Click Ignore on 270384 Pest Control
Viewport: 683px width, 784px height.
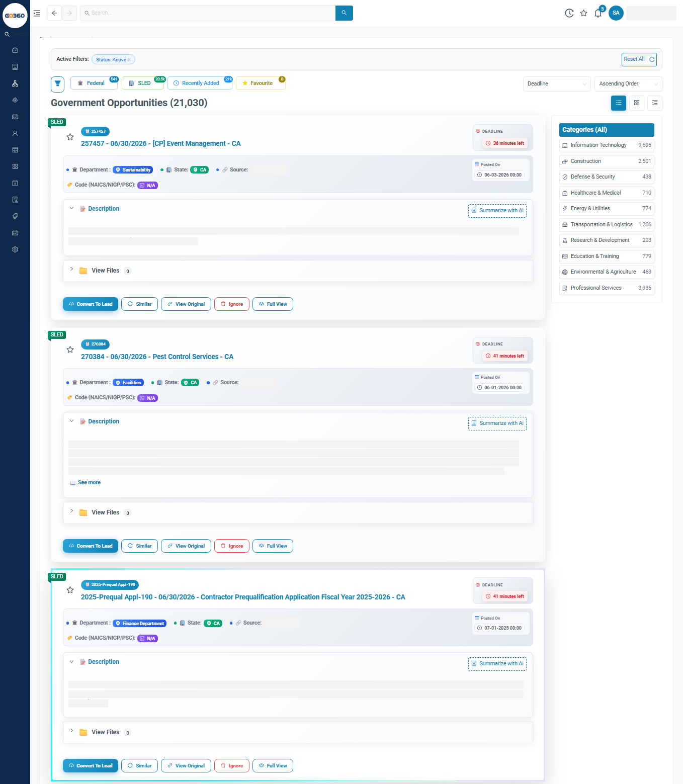pyautogui.click(x=232, y=546)
